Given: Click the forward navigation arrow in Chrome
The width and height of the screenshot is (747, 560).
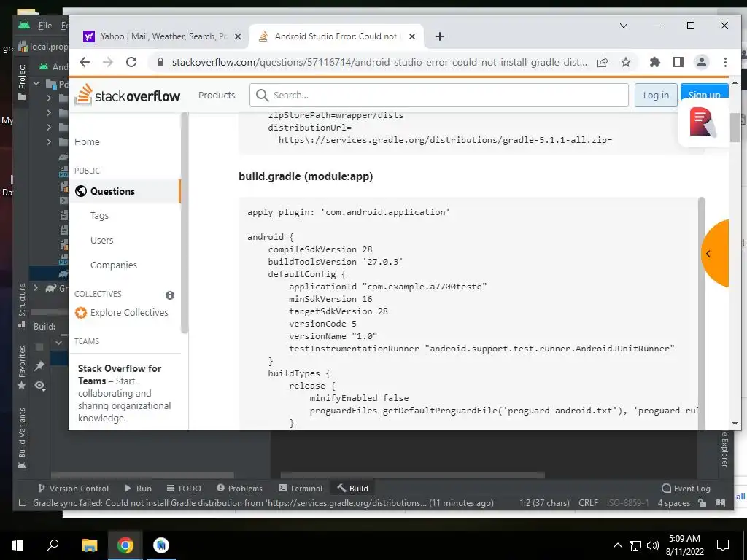Looking at the screenshot, I should point(108,62).
